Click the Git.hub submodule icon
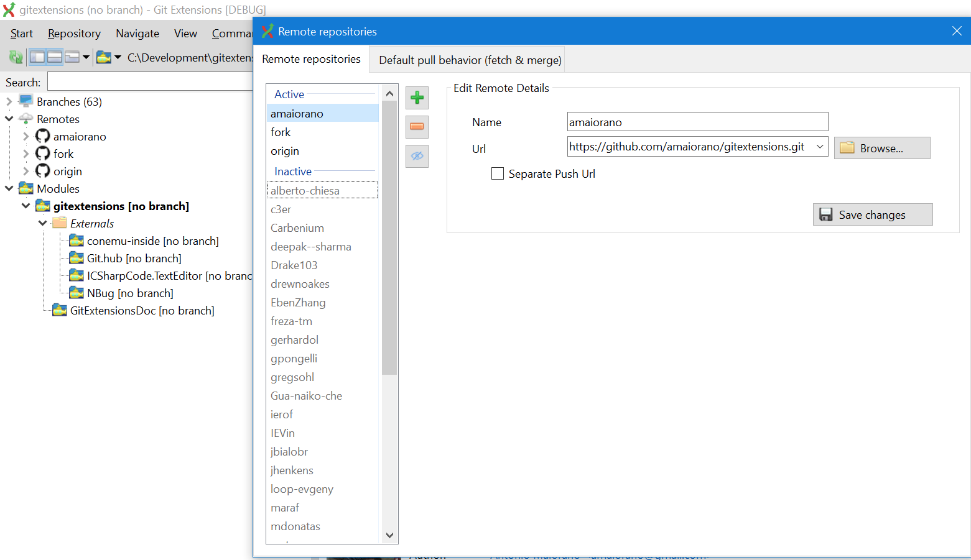Screen dimensions: 971x560 (x=77, y=257)
